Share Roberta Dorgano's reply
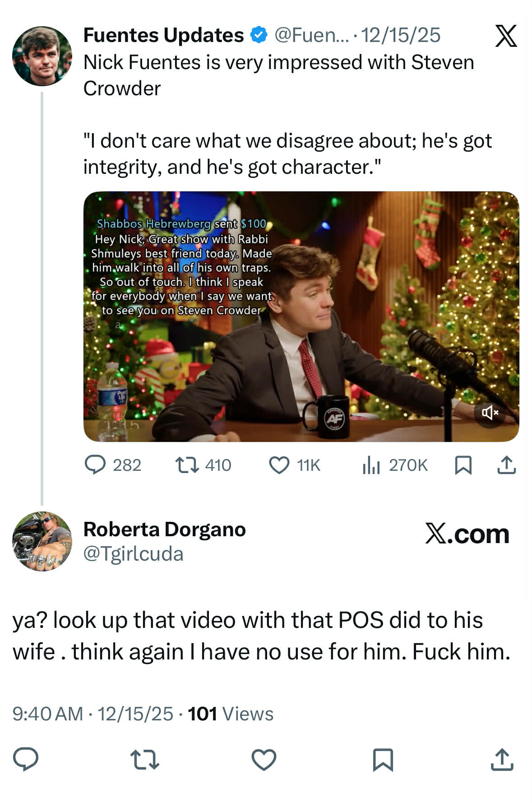The height and width of the screenshot is (803, 532). coord(502,759)
